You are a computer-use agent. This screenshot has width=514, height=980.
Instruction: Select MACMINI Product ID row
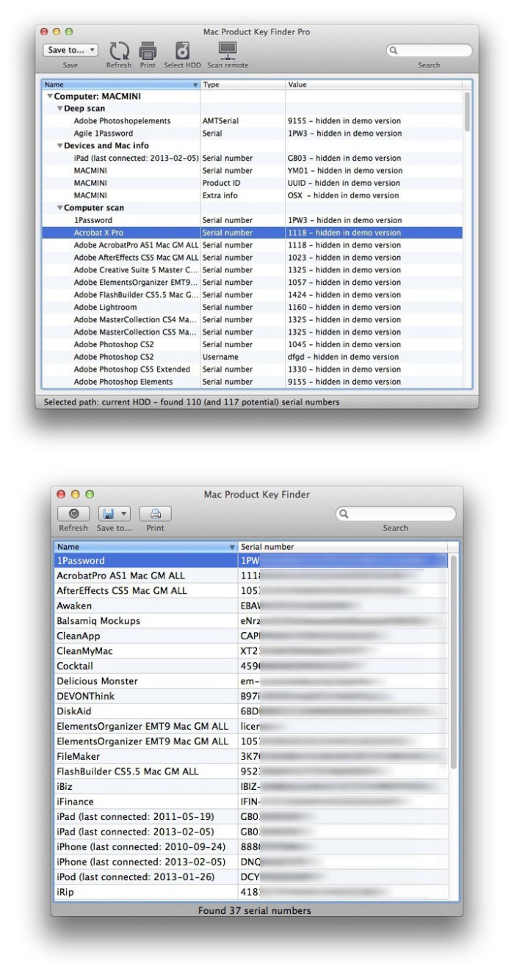(253, 183)
